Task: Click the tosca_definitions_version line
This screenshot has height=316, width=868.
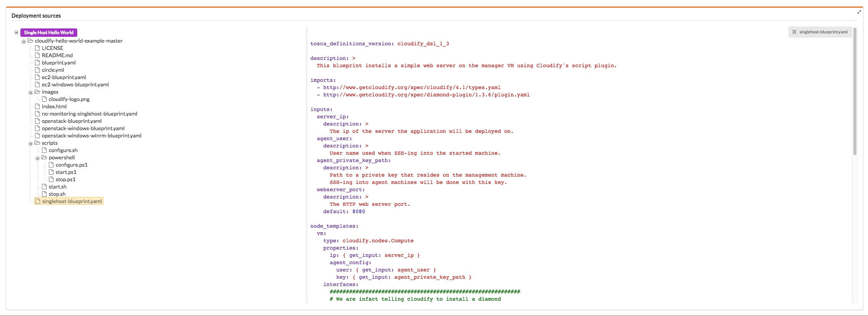Action: (x=380, y=44)
